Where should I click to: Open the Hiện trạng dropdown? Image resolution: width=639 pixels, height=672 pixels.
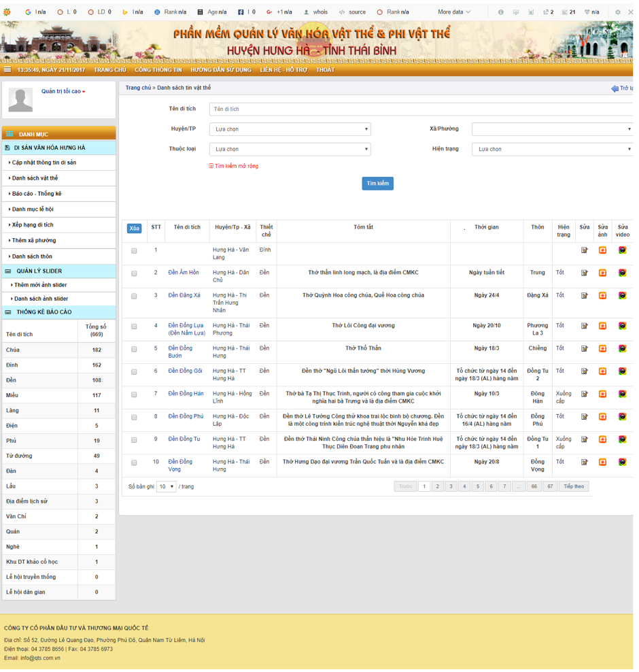[552, 149]
